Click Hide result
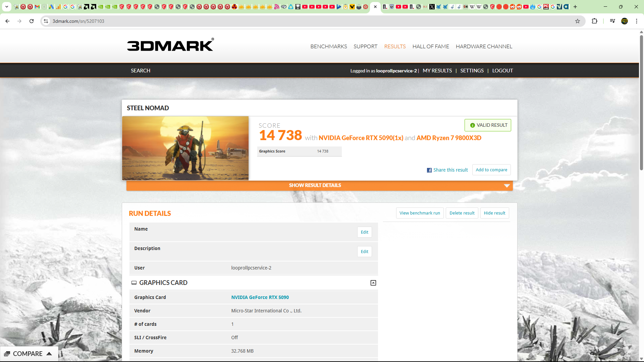The height and width of the screenshot is (362, 644). 494,213
